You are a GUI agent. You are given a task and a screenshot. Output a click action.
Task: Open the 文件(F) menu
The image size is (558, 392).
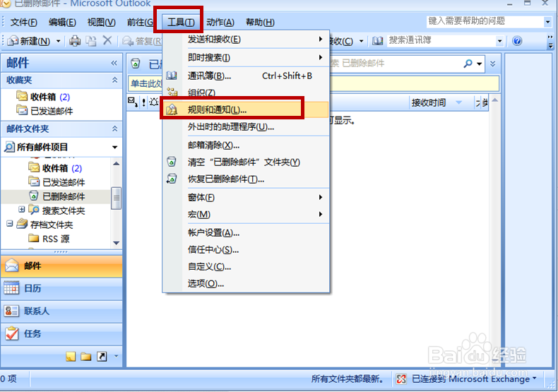click(23, 23)
